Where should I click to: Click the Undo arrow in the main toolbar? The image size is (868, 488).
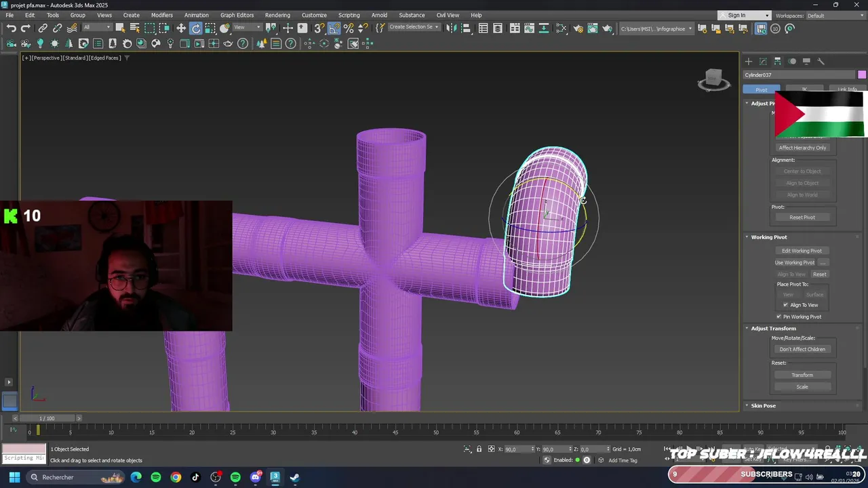(12, 28)
